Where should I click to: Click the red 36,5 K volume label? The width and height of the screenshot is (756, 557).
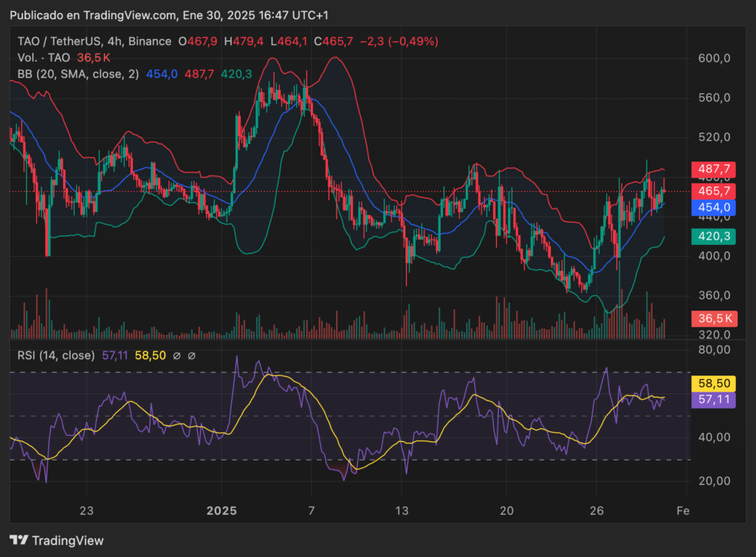pyautogui.click(x=715, y=319)
